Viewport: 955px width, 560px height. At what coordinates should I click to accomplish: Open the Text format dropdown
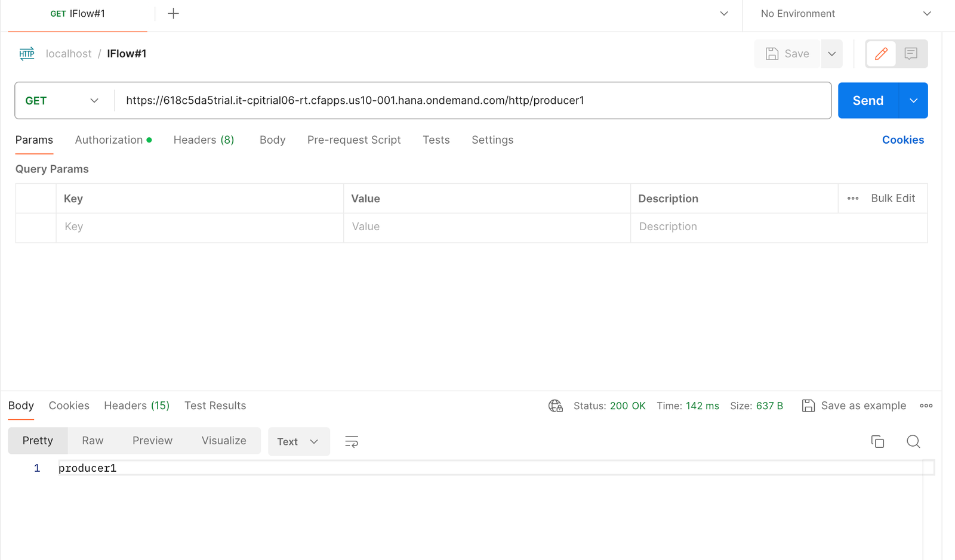[x=298, y=441]
